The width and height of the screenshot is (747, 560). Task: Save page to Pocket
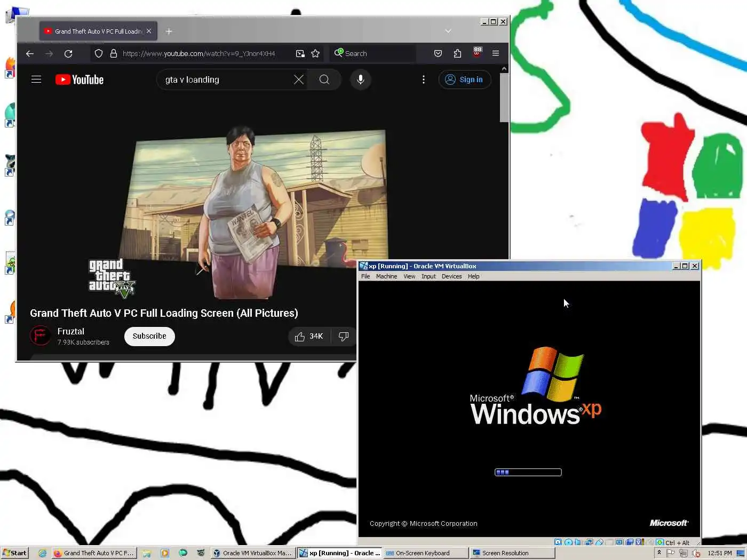point(438,53)
